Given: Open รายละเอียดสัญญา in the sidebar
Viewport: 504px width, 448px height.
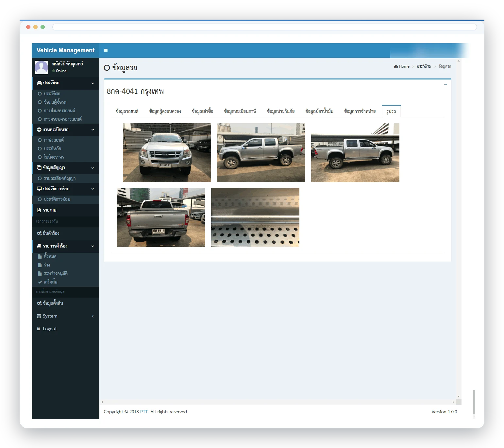Looking at the screenshot, I should tap(60, 178).
